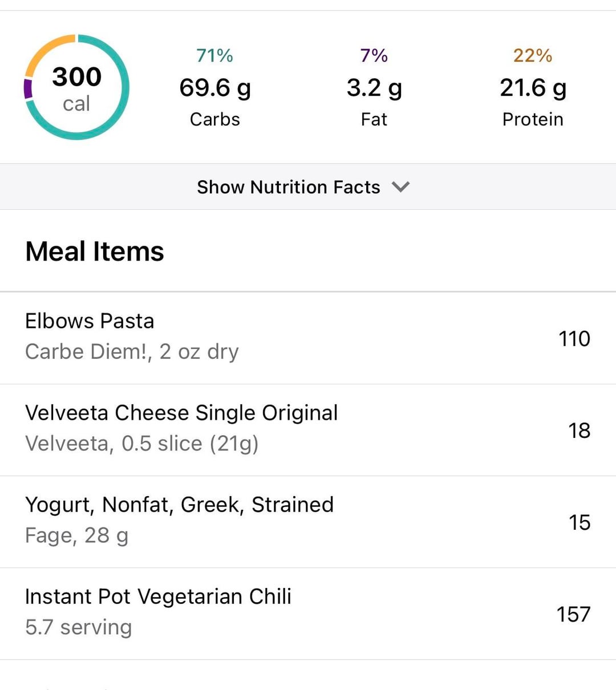
Task: Tap the teal carbs ring segment
Action: (x=120, y=114)
